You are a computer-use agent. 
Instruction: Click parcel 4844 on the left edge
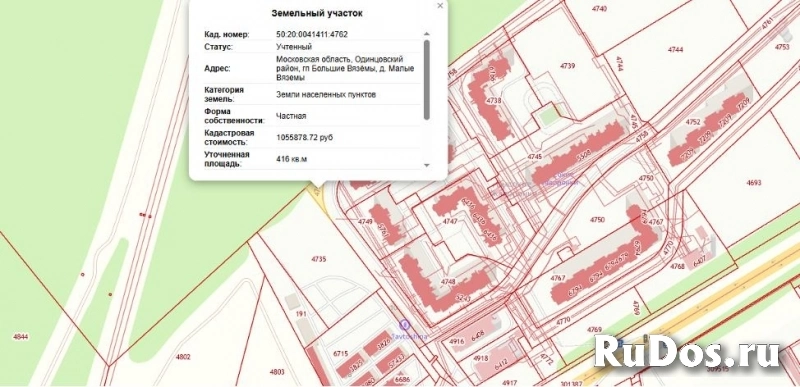point(21,337)
